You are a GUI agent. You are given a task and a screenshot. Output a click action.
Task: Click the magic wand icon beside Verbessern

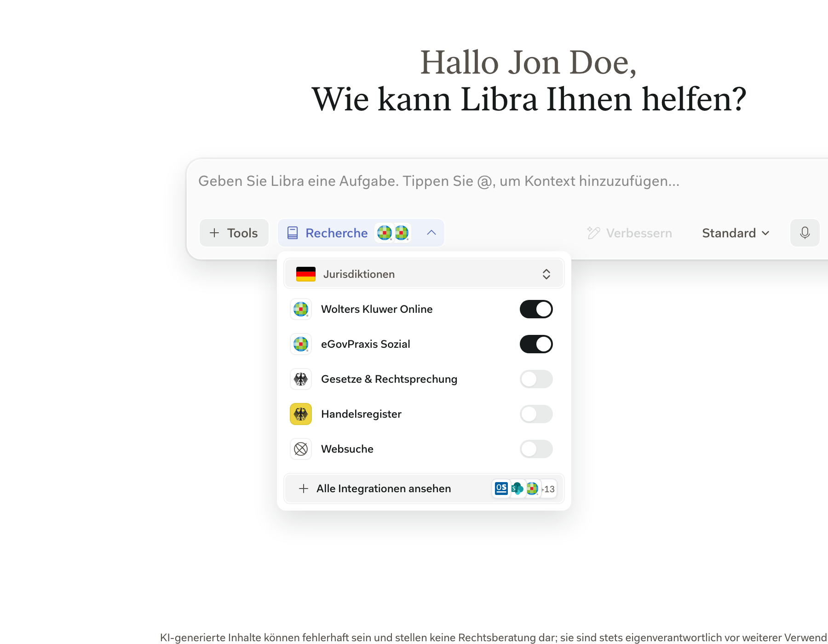(x=593, y=233)
